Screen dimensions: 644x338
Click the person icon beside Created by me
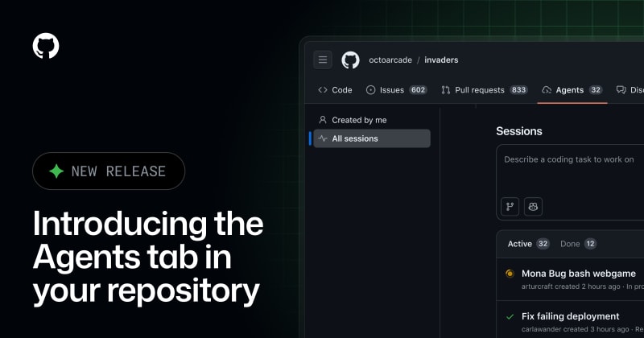click(323, 120)
